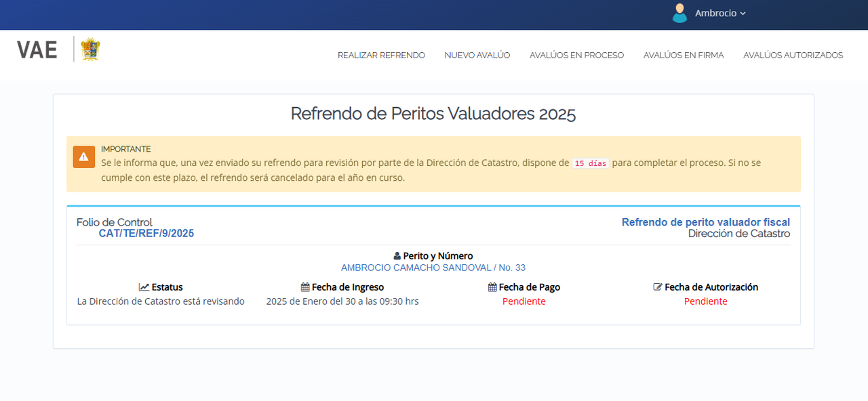
Task: Click the IMPORTANTE alert heading
Action: (x=126, y=149)
